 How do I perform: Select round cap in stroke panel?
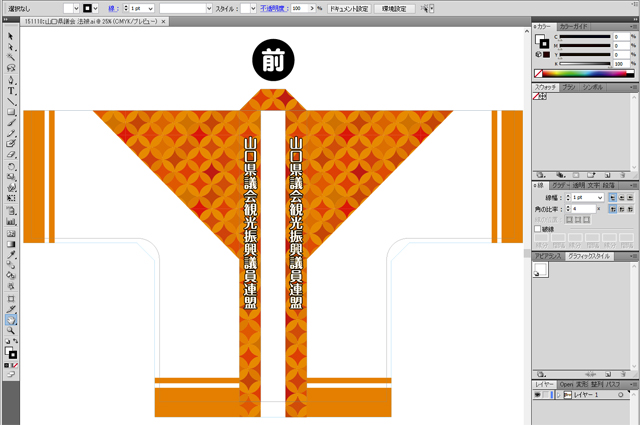pyautogui.click(x=621, y=197)
